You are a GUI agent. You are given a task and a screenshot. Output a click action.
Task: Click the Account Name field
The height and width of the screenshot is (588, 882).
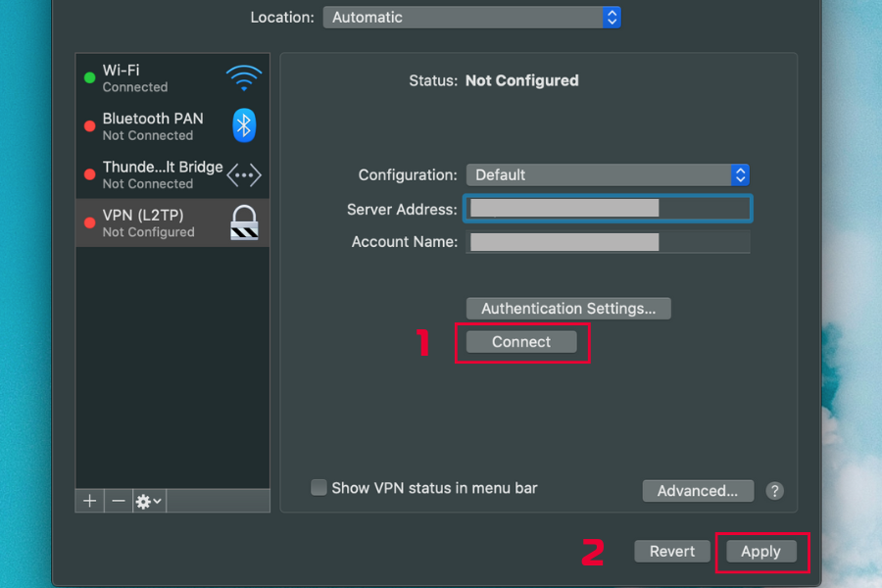tap(608, 242)
